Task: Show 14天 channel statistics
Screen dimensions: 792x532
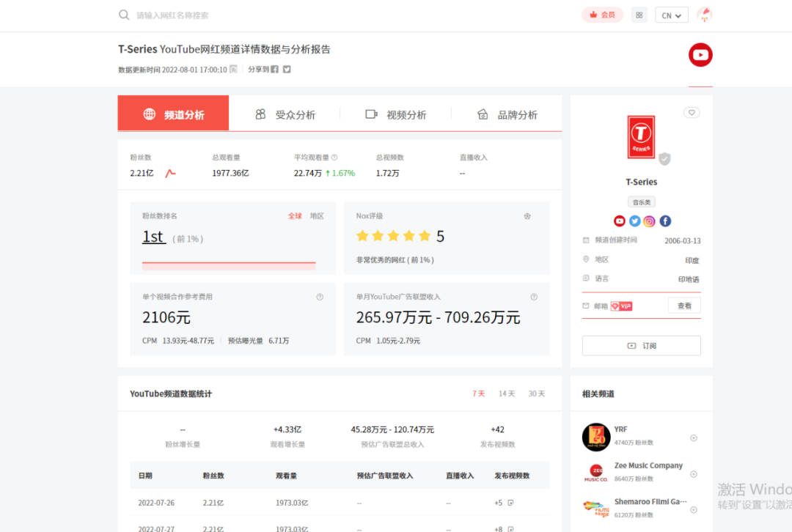Action: pyautogui.click(x=507, y=394)
